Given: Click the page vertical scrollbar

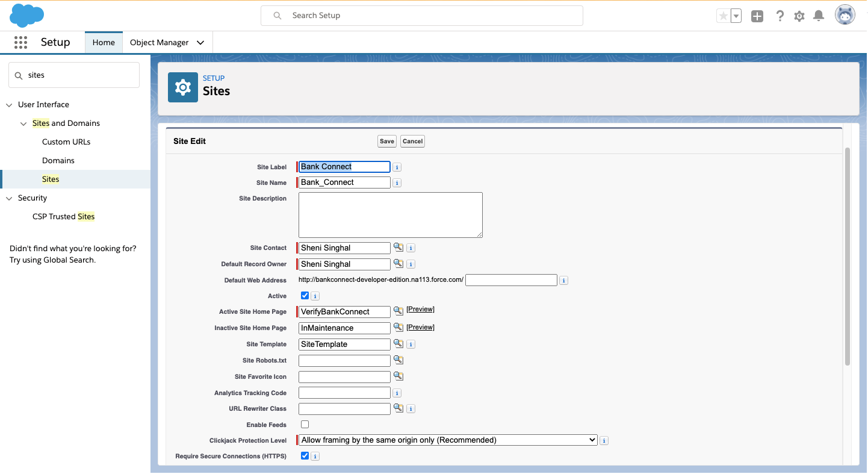Looking at the screenshot, I should click(848, 256).
